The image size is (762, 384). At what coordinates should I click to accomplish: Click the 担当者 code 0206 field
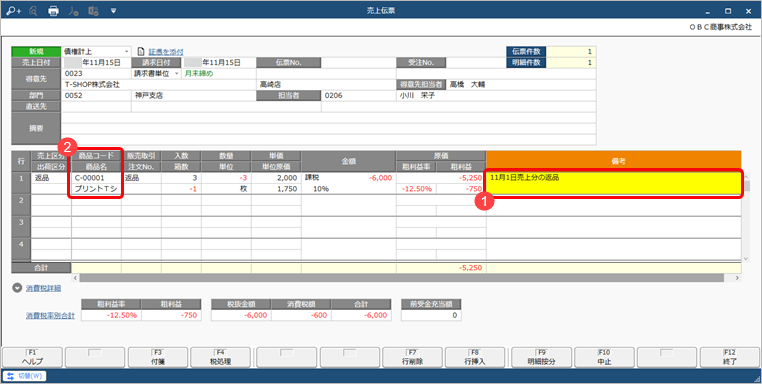[x=358, y=96]
